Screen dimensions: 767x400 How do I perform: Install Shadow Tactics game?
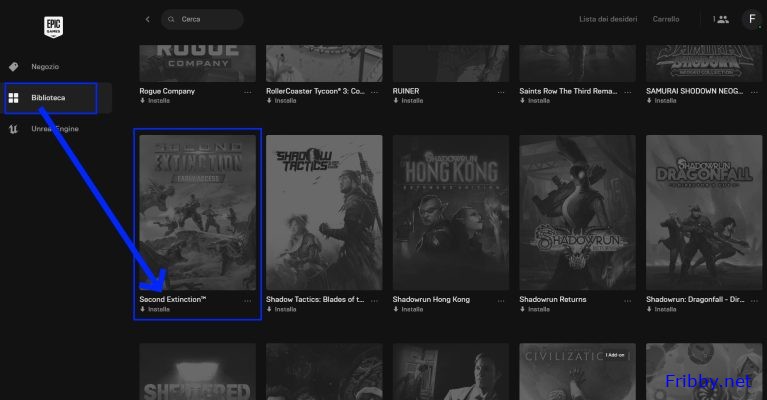[x=284, y=309]
